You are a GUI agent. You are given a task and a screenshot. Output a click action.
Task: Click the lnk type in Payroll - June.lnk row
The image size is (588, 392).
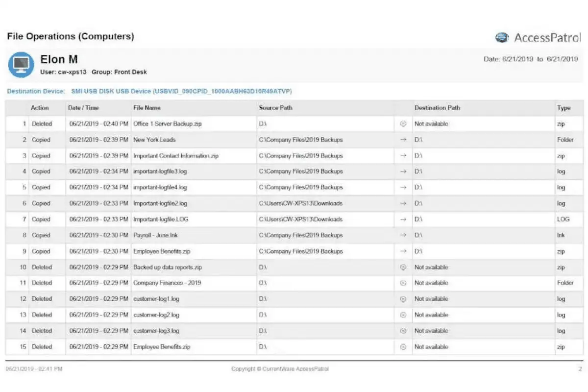click(x=561, y=235)
